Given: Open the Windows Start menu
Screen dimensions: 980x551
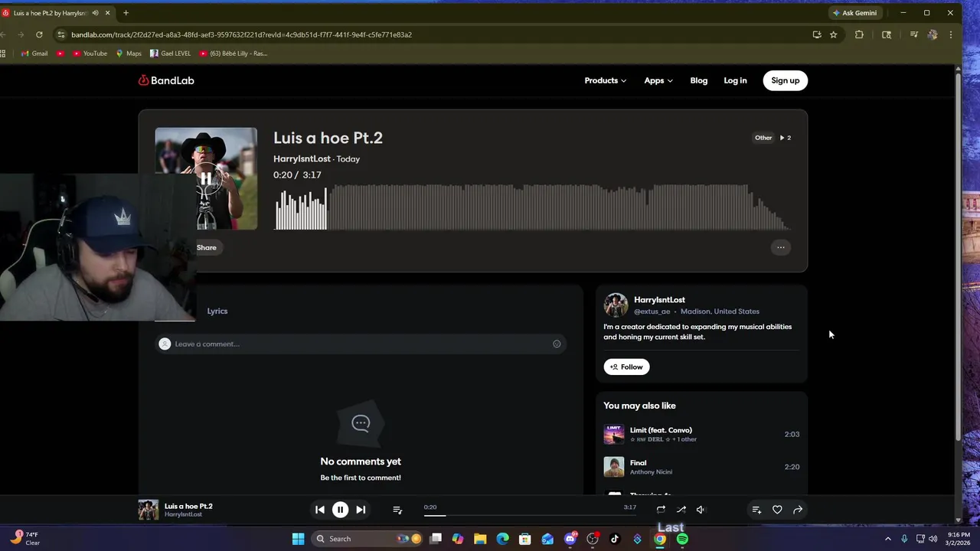Looking at the screenshot, I should tap(298, 539).
